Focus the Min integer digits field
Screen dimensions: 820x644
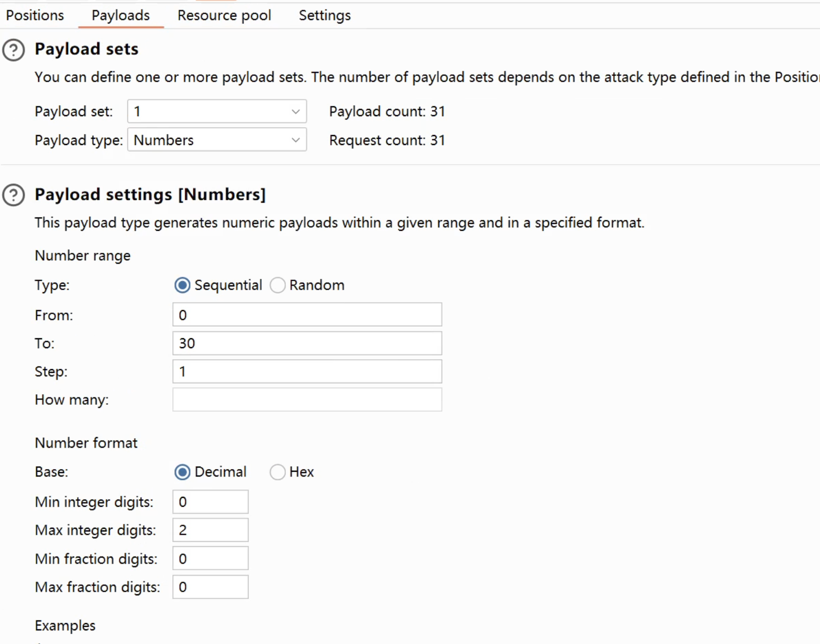point(210,502)
